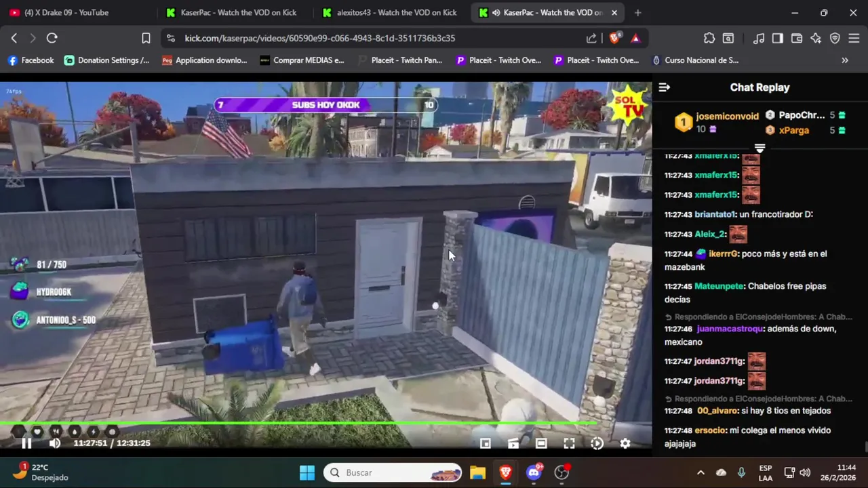Toggle theater mode in the video player
The height and width of the screenshot is (488, 868).
[x=541, y=443]
